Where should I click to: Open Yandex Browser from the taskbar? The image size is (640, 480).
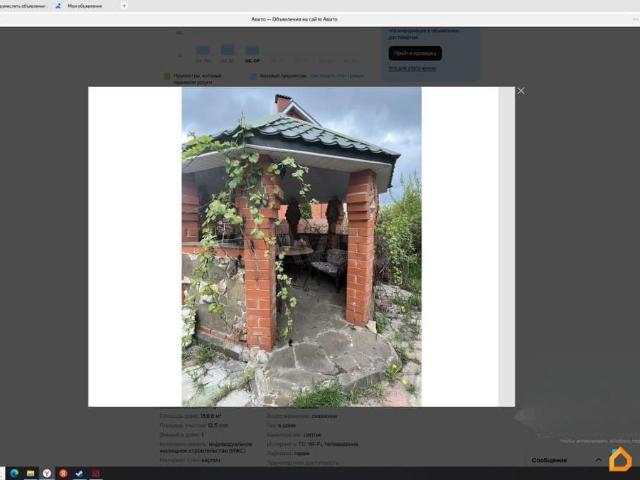click(47, 473)
